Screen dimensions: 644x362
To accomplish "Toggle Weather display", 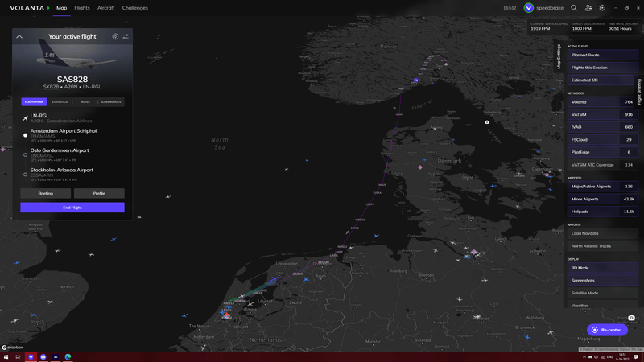I will [x=602, y=305].
